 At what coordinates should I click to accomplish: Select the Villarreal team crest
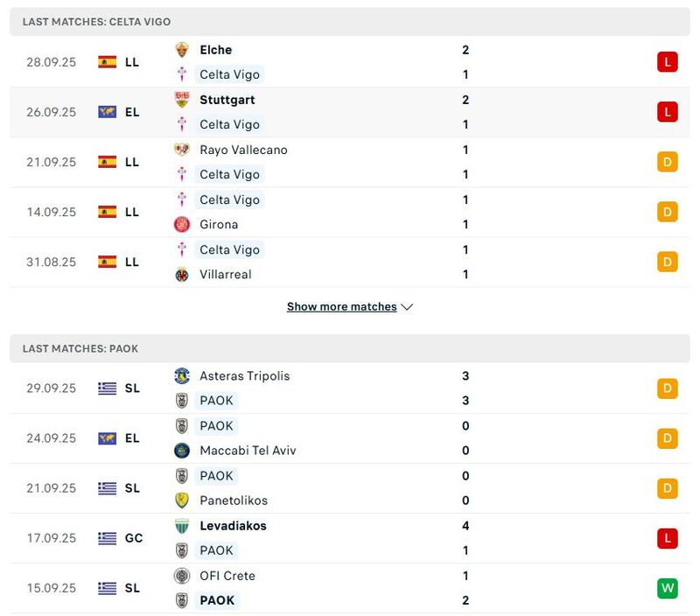click(x=180, y=274)
